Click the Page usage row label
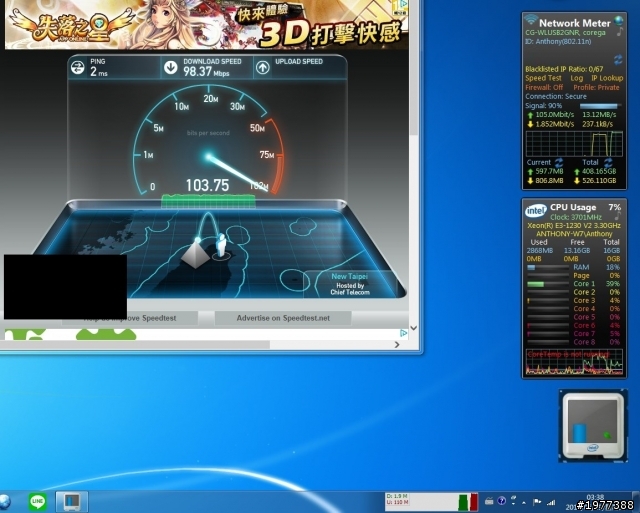 pos(581,276)
